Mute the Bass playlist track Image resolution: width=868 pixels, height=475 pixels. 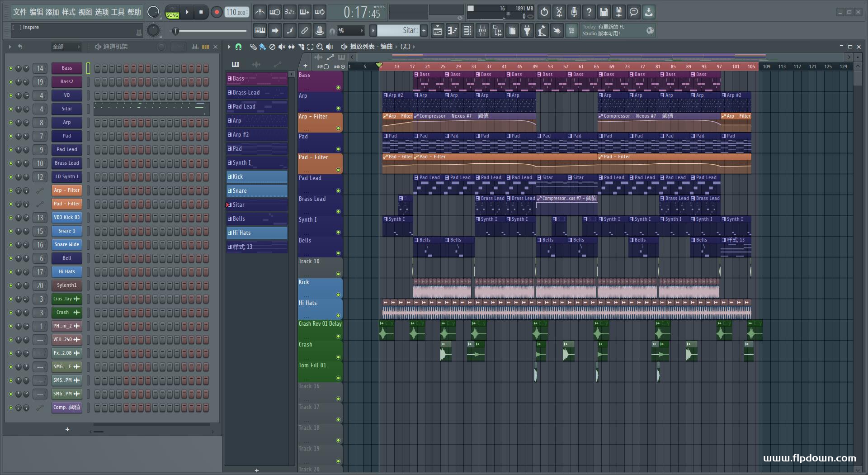(338, 87)
